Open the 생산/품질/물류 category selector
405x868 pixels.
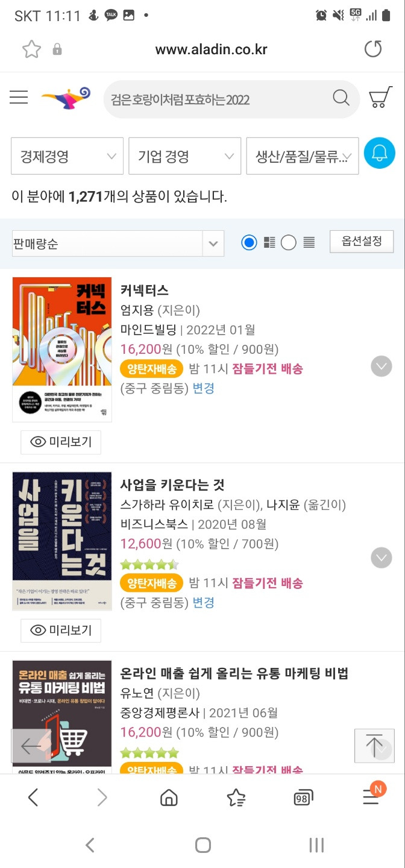pyautogui.click(x=302, y=156)
